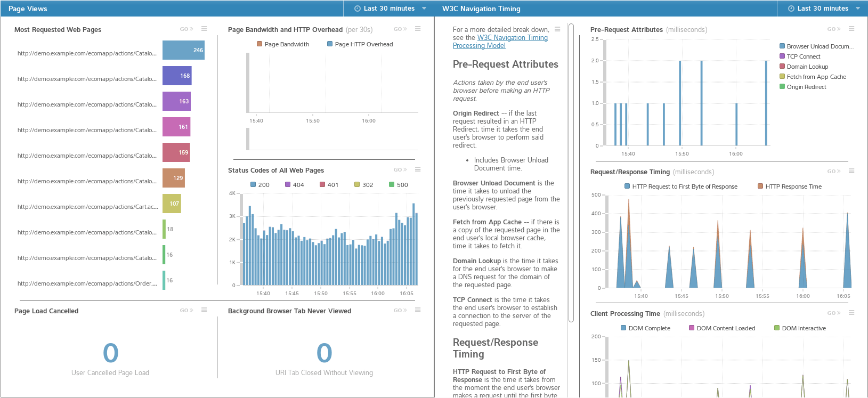Toggle status code 500 legend series

click(399, 185)
